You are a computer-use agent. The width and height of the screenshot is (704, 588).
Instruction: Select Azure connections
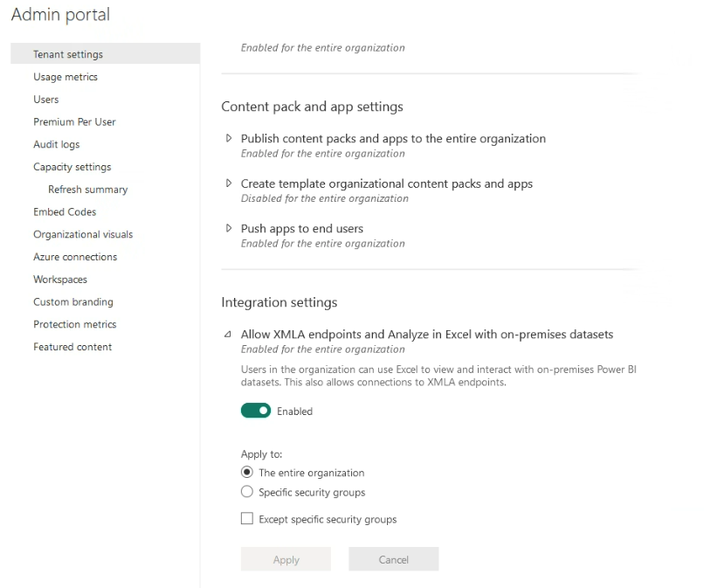pyautogui.click(x=75, y=257)
